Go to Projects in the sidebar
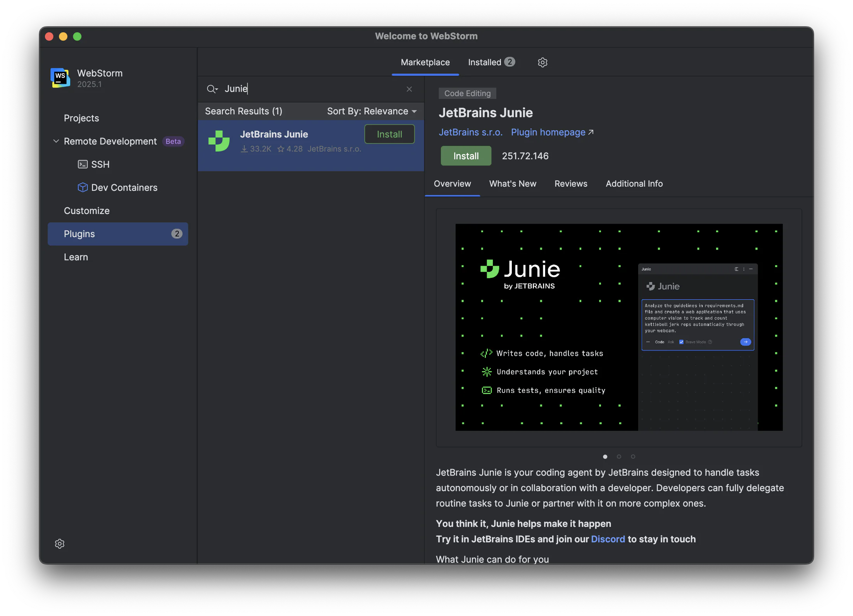Image resolution: width=853 pixels, height=616 pixels. tap(81, 118)
